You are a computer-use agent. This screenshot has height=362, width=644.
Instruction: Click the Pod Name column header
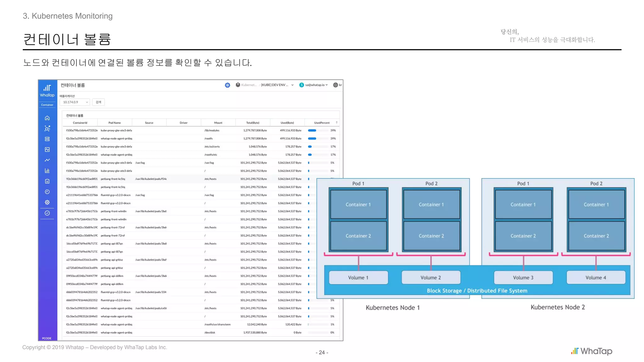(x=114, y=123)
